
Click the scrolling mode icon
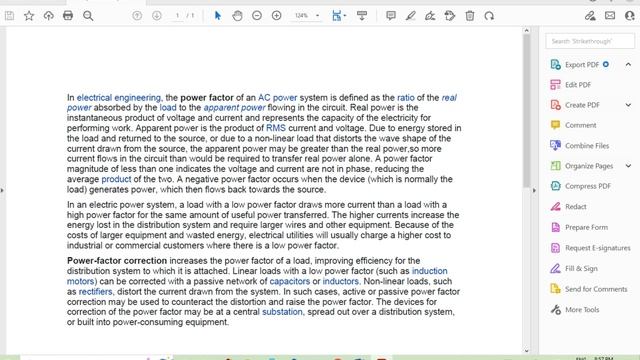tap(362, 16)
